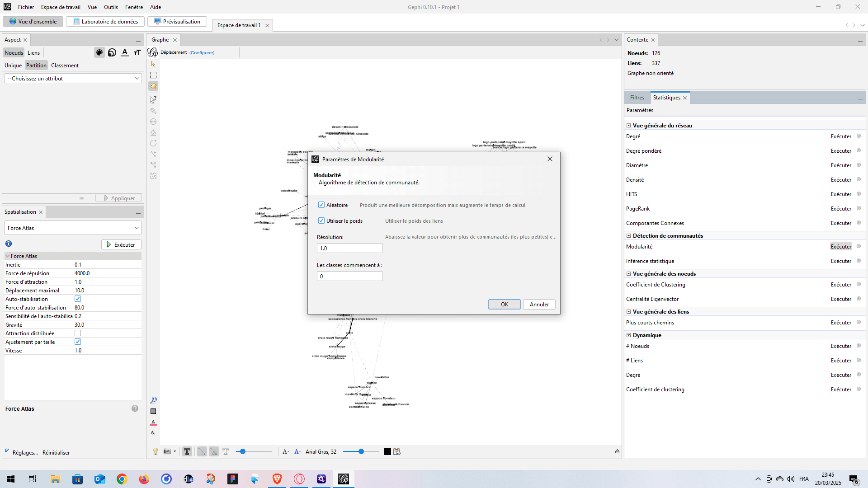Enable the Attraction distribuée checkbox
The width and height of the screenshot is (868, 488).
[78, 333]
